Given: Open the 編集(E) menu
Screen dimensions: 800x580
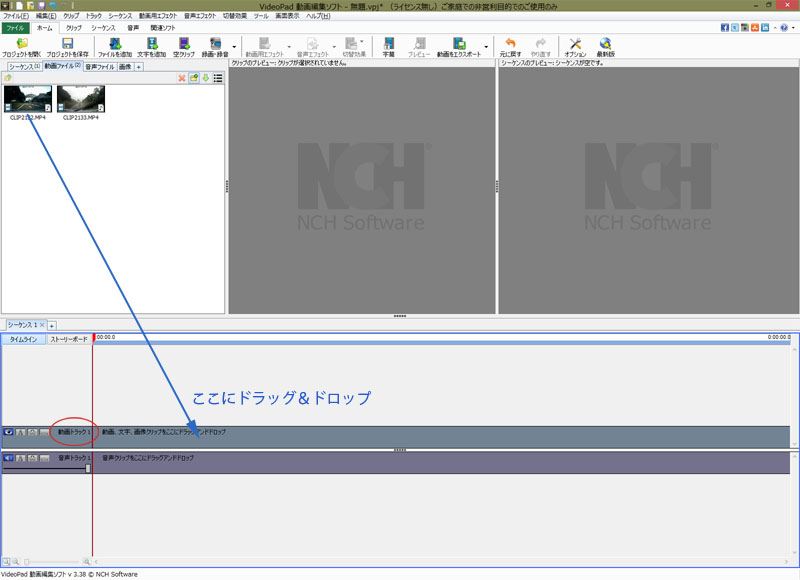Looking at the screenshot, I should pos(46,16).
